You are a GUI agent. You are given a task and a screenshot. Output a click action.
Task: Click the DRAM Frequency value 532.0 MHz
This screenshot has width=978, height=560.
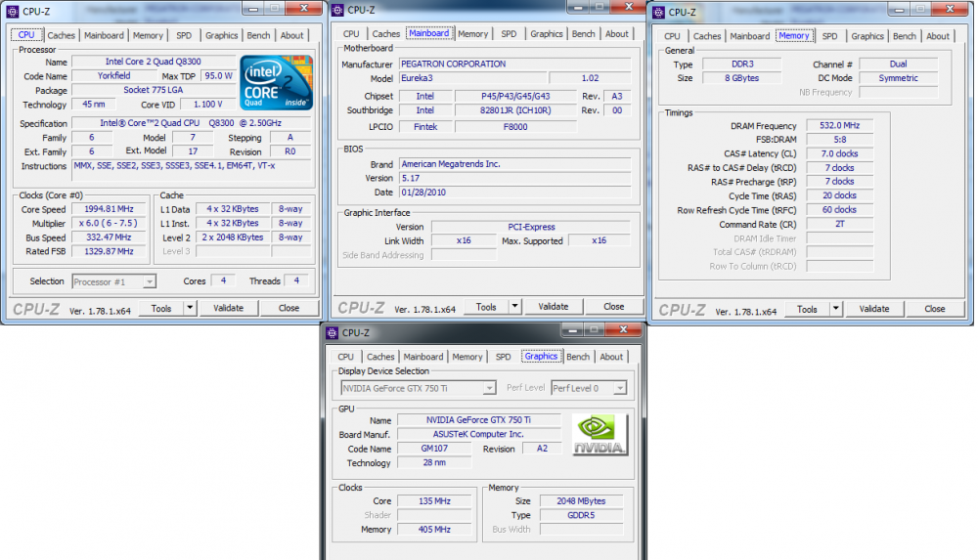(x=839, y=125)
